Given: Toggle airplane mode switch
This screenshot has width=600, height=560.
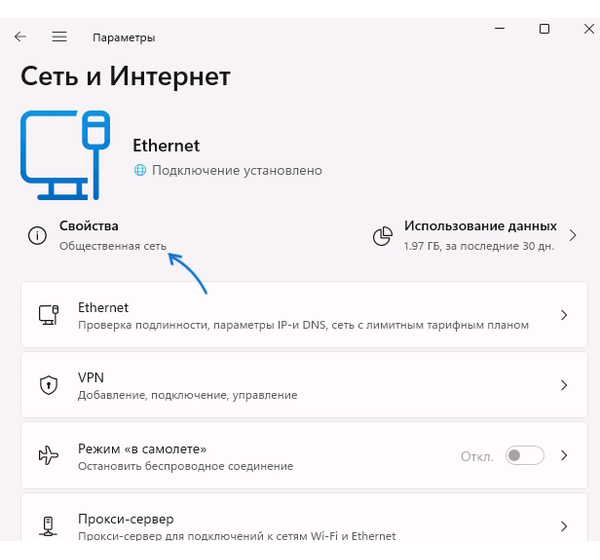Looking at the screenshot, I should [525, 455].
